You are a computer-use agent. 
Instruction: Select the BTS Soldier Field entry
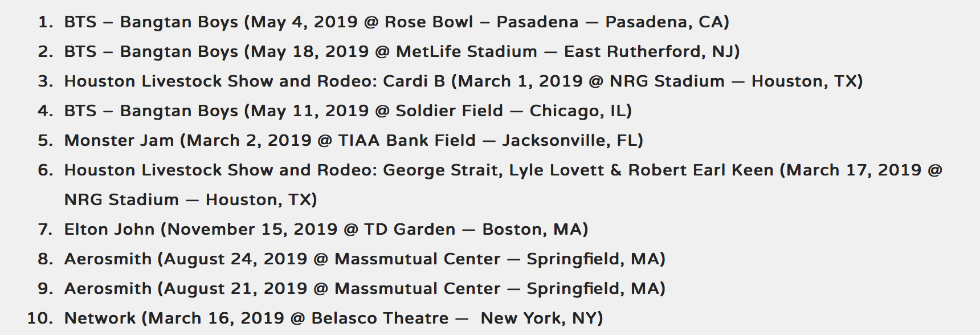click(x=348, y=111)
